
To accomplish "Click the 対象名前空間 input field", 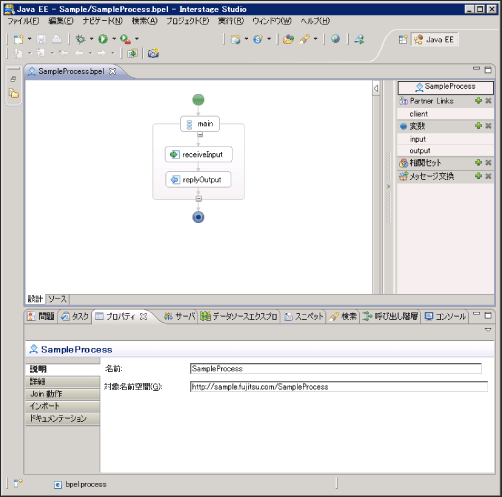I will [x=339, y=387].
